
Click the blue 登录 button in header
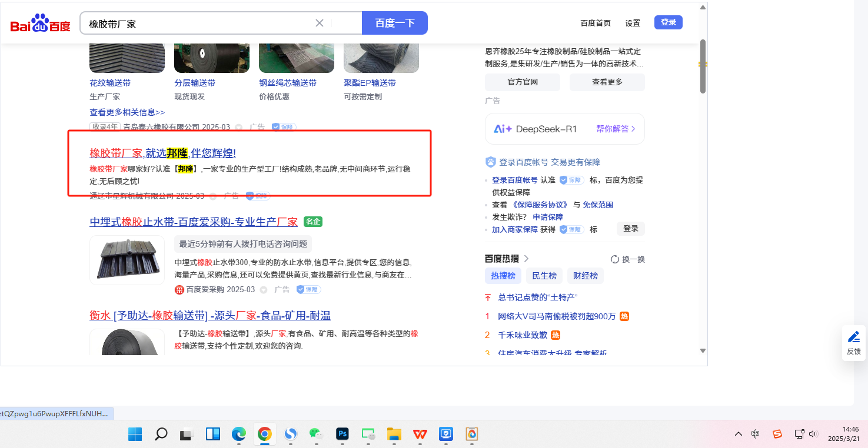click(668, 22)
